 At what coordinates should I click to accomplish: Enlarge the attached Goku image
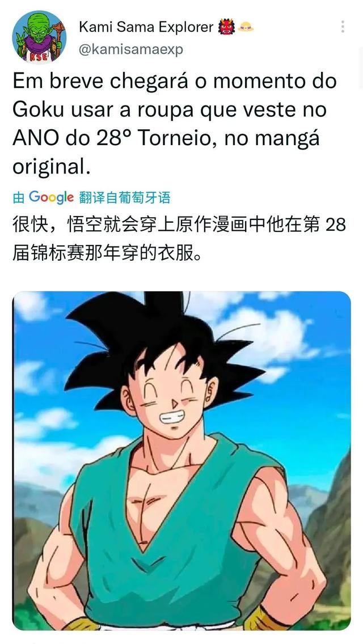click(181, 460)
